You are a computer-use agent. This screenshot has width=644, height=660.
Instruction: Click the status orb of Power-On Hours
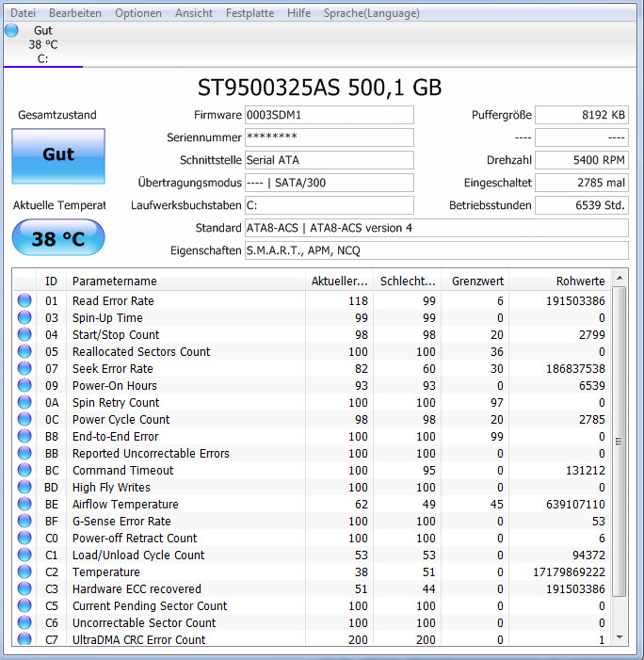[24, 385]
